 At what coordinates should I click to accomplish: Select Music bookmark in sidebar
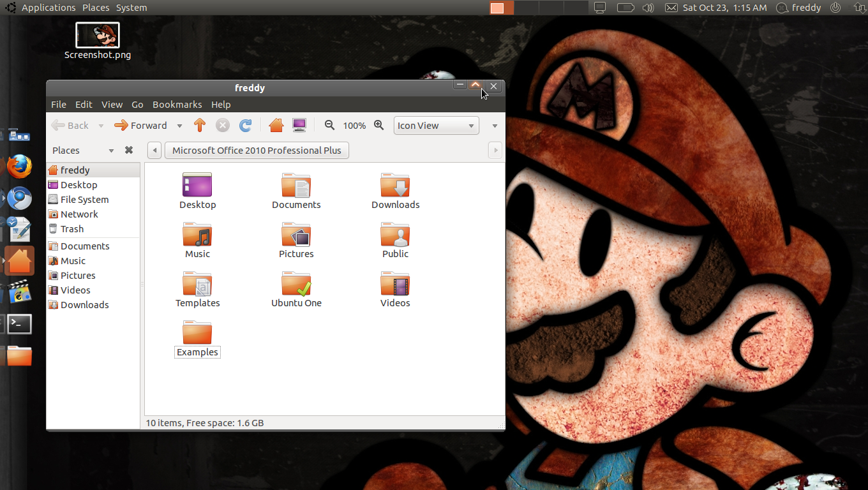point(93,261)
